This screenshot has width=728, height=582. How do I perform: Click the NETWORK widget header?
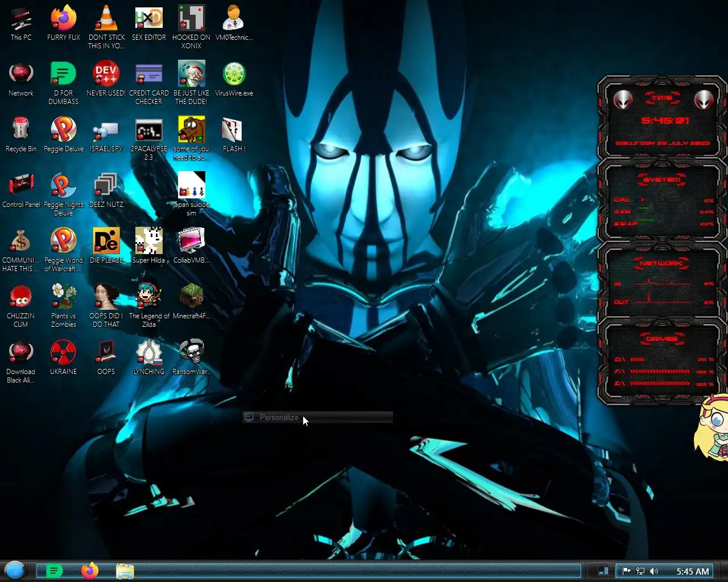661,263
